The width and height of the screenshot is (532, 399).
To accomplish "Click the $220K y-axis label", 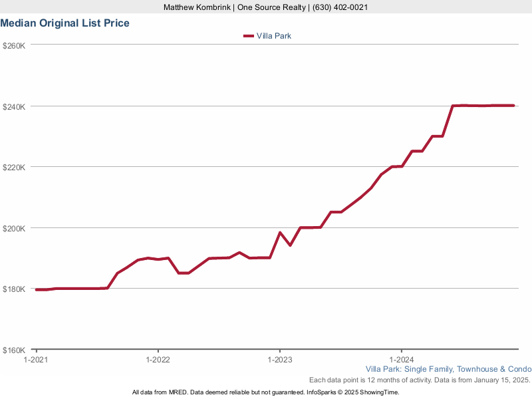I will click(x=14, y=167).
